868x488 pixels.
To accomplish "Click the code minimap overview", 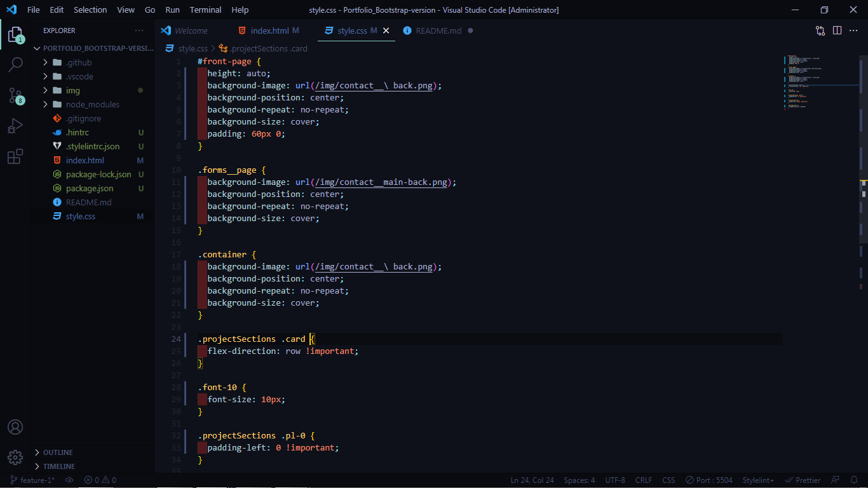I will point(820,83).
